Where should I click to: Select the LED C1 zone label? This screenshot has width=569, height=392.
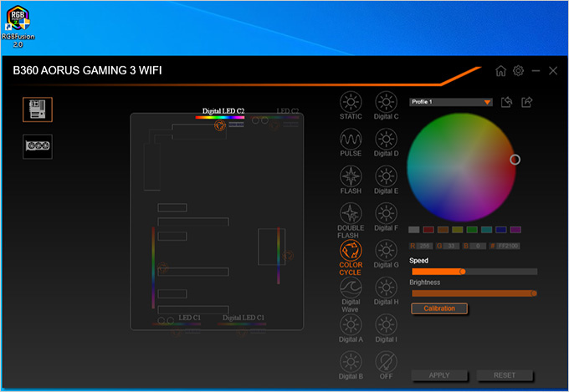[x=189, y=318]
